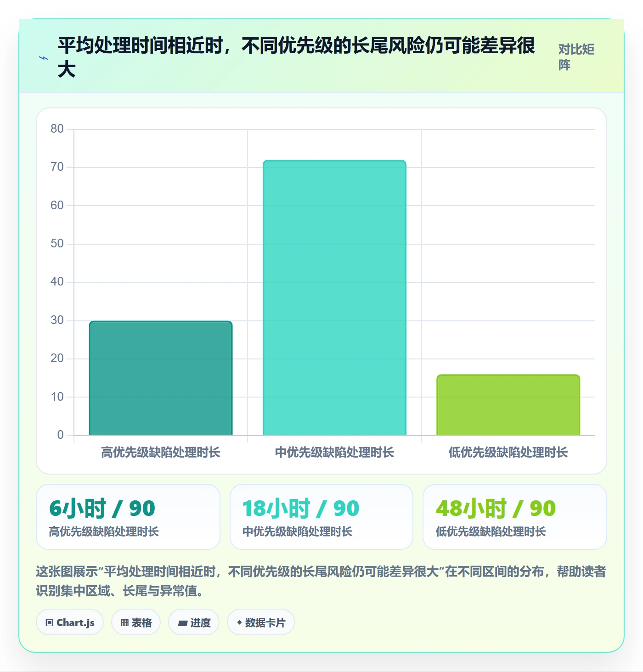The width and height of the screenshot is (643, 672).
Task: Click 中优先级缺陷处理时长 caption in second card
Action: [297, 532]
